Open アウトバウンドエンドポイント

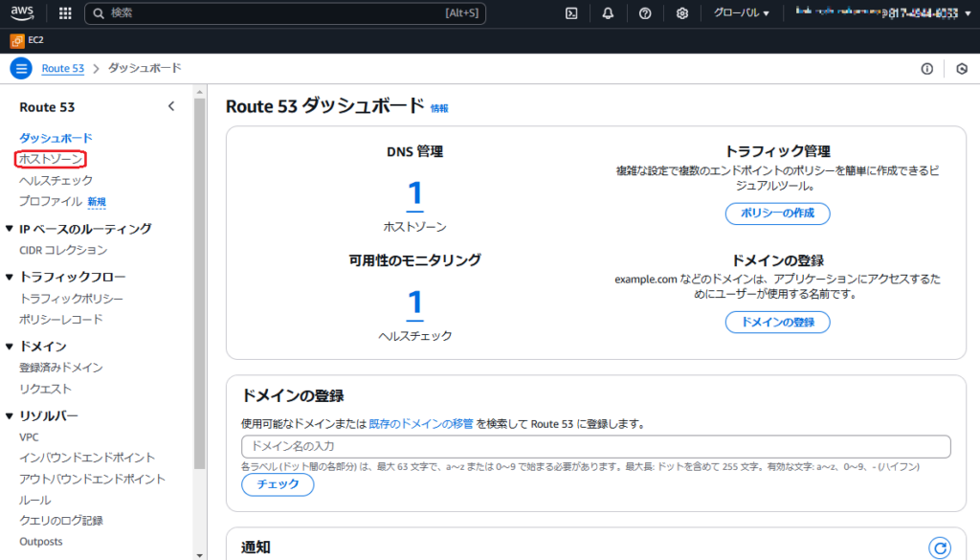(x=92, y=479)
